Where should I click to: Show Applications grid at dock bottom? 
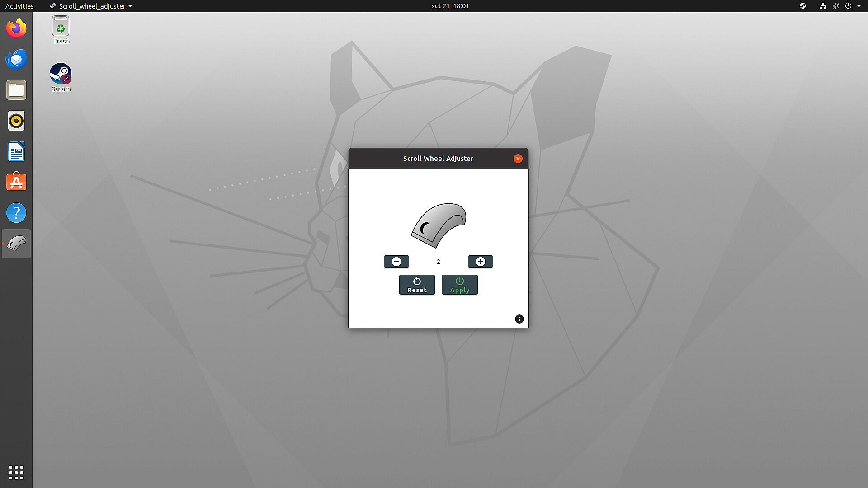point(16,472)
